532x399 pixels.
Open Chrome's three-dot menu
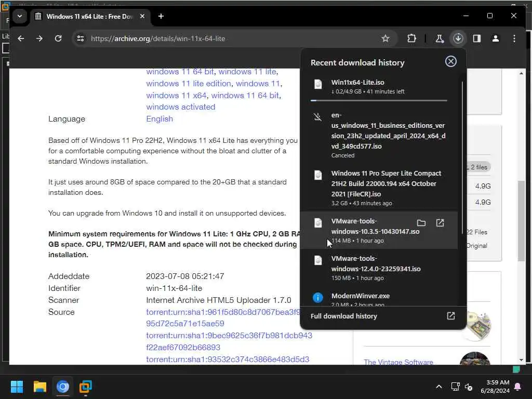[514, 38]
